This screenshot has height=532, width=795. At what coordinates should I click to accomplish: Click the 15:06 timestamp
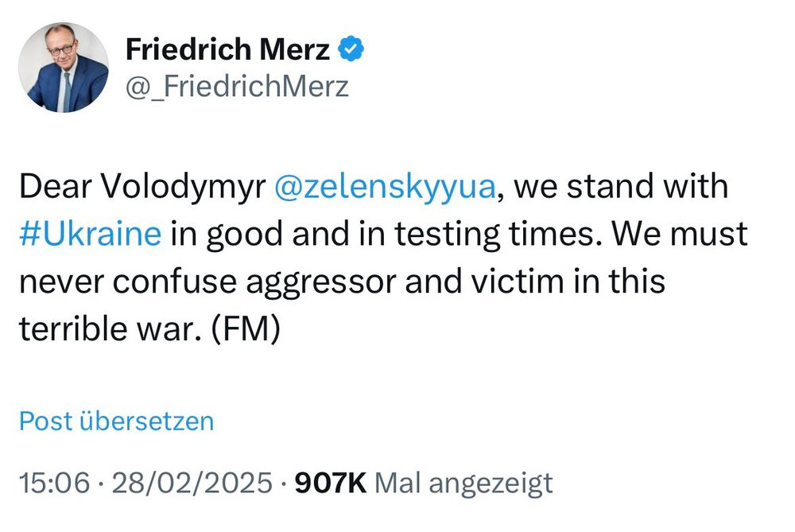[x=55, y=483]
